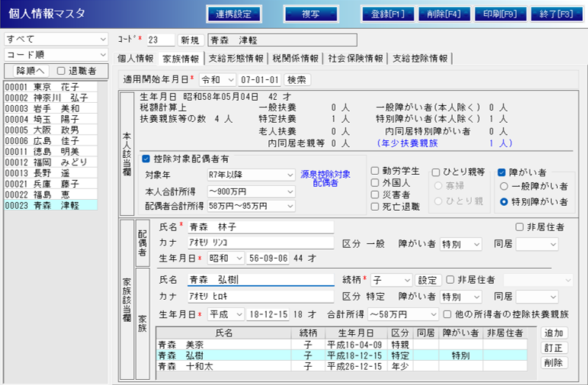
Task: Open the 社会保険情報 tab
Action: [x=356, y=59]
